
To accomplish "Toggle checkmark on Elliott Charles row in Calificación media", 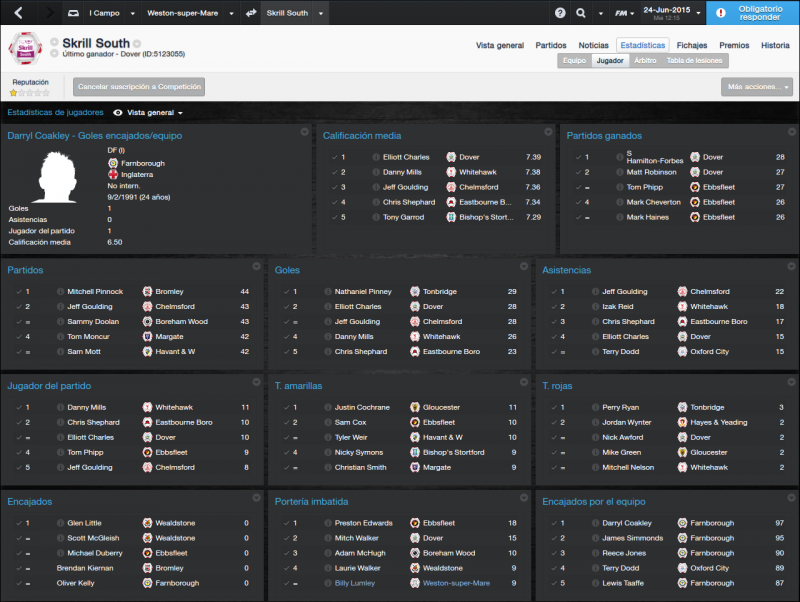I will tap(335, 157).
